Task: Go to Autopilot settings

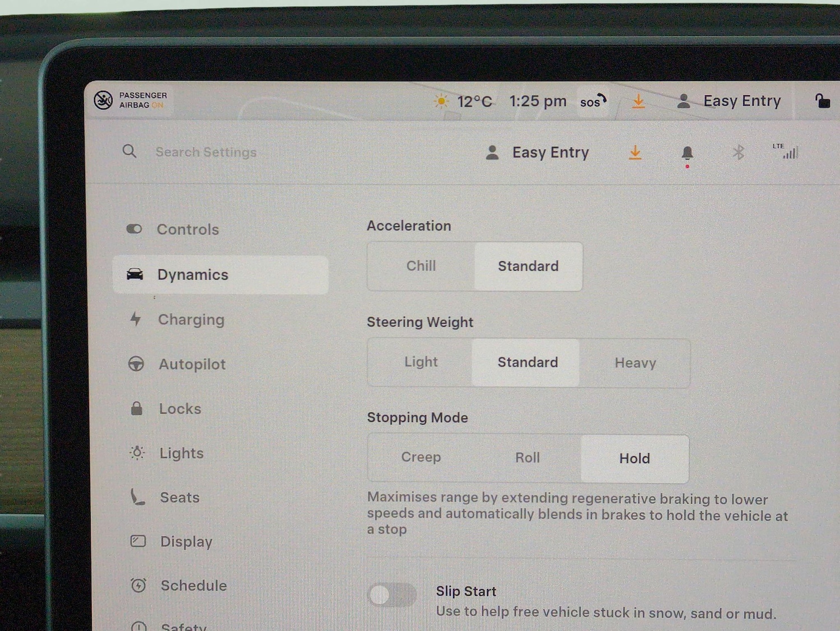Action: pyautogui.click(x=192, y=364)
